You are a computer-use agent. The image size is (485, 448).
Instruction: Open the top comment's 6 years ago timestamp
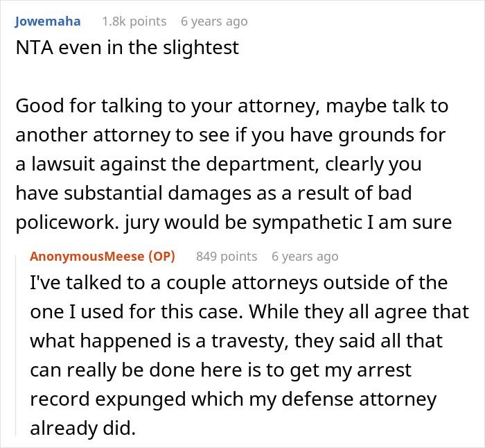(214, 21)
